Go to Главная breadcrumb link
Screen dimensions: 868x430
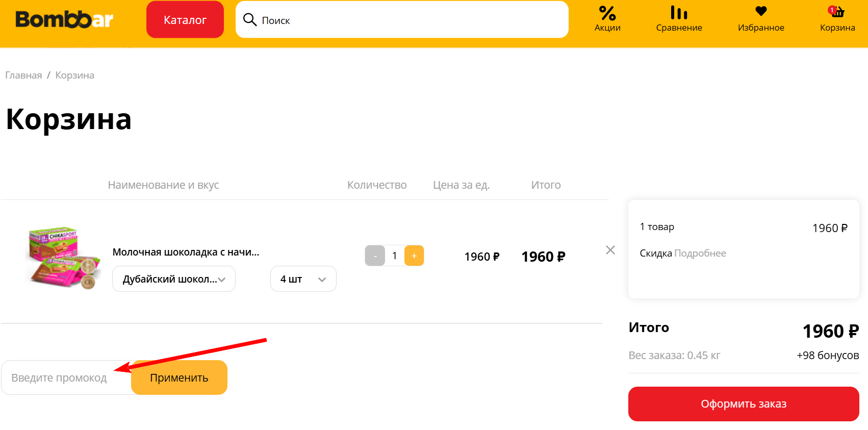23,75
